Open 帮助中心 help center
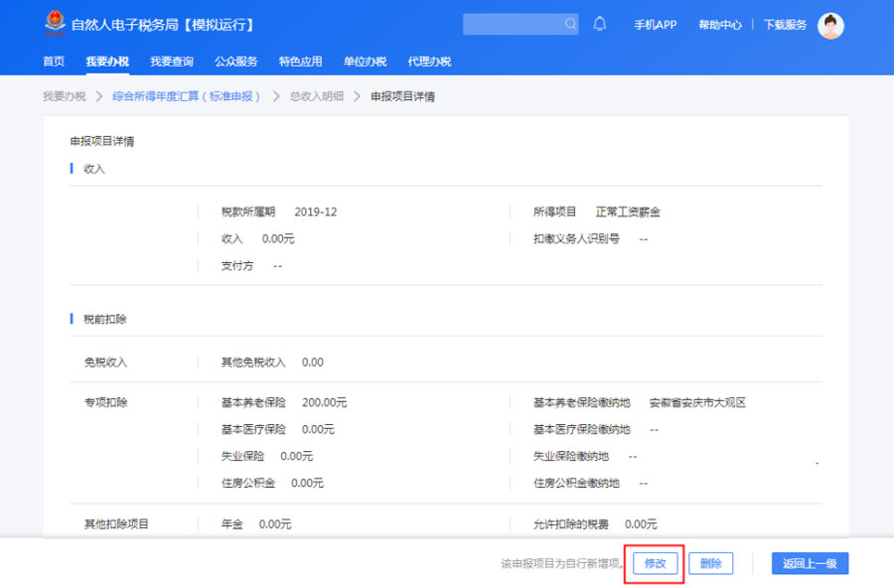The image size is (894, 588). click(x=719, y=25)
